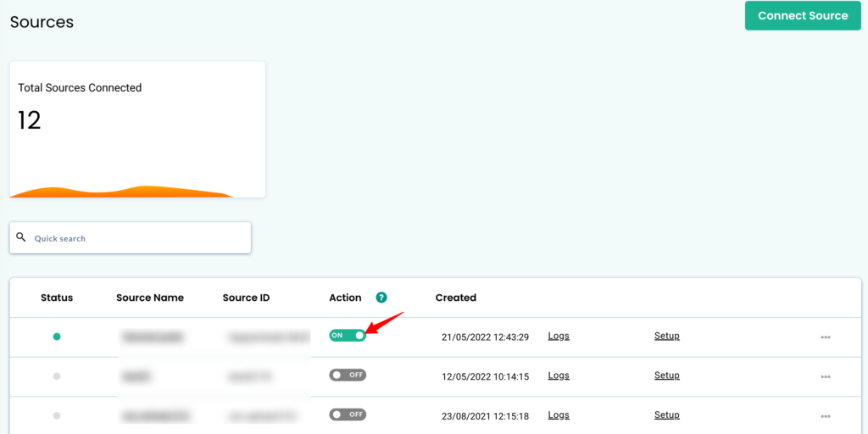Click the number 12 in the card
The width and height of the screenshot is (868, 434).
30,120
